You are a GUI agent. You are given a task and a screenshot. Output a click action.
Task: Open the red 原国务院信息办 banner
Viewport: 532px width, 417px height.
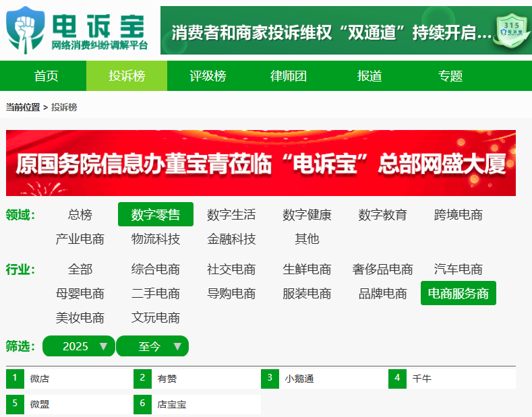pos(260,163)
